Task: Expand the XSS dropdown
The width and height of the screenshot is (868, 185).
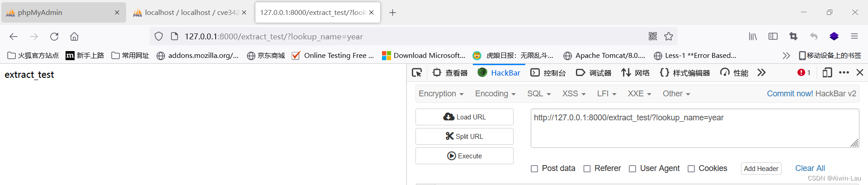Action: 574,94
